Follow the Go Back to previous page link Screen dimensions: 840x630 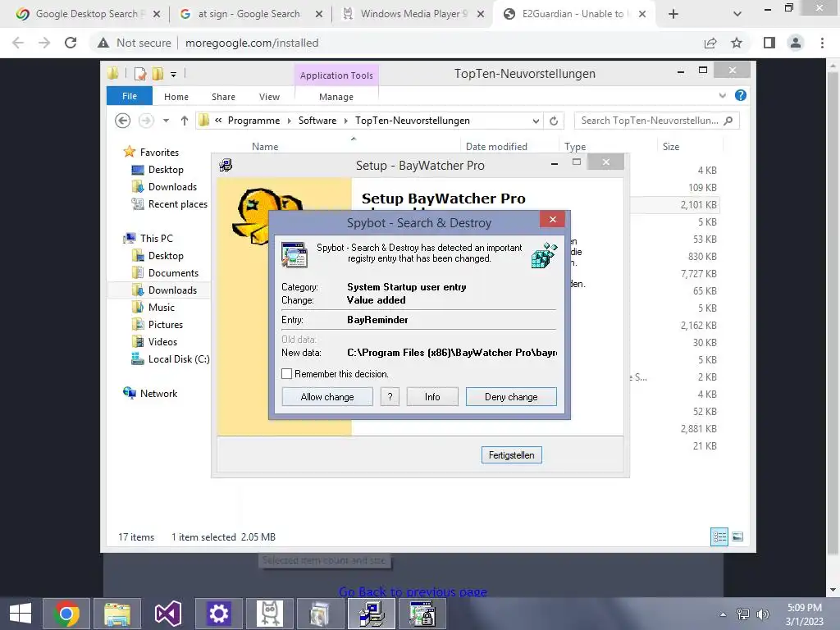tap(413, 592)
